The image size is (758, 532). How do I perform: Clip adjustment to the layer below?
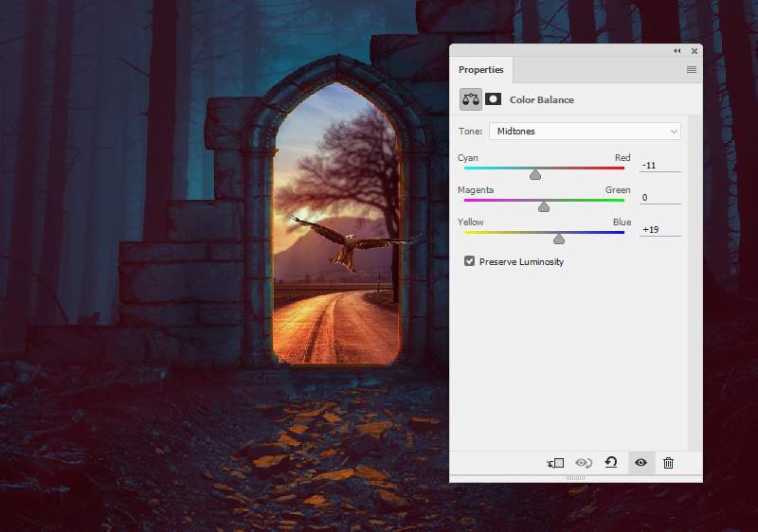click(x=555, y=463)
